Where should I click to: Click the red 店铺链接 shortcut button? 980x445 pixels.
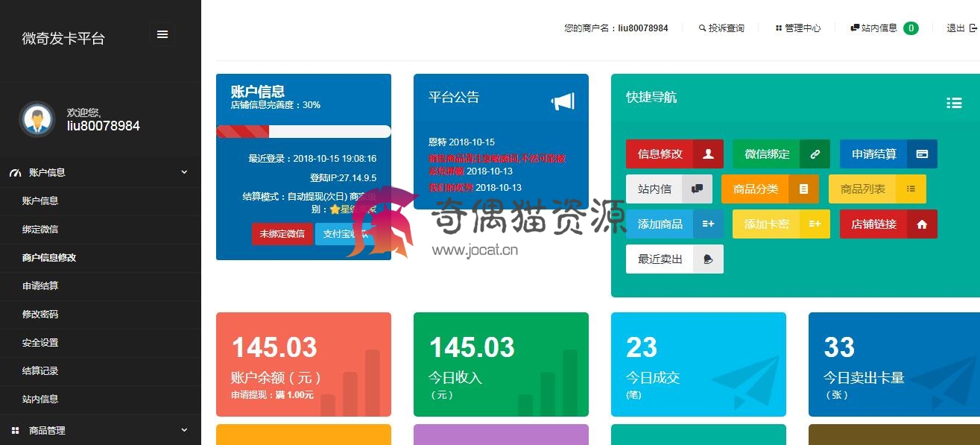click(x=888, y=224)
